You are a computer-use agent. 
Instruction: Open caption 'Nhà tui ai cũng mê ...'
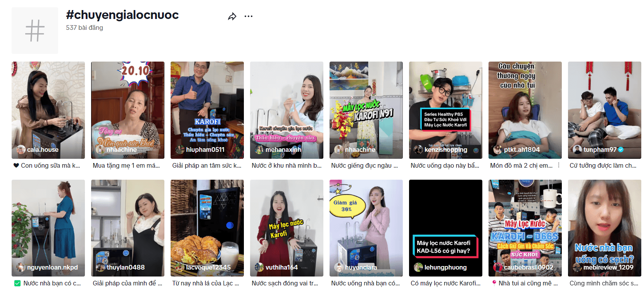click(x=525, y=283)
